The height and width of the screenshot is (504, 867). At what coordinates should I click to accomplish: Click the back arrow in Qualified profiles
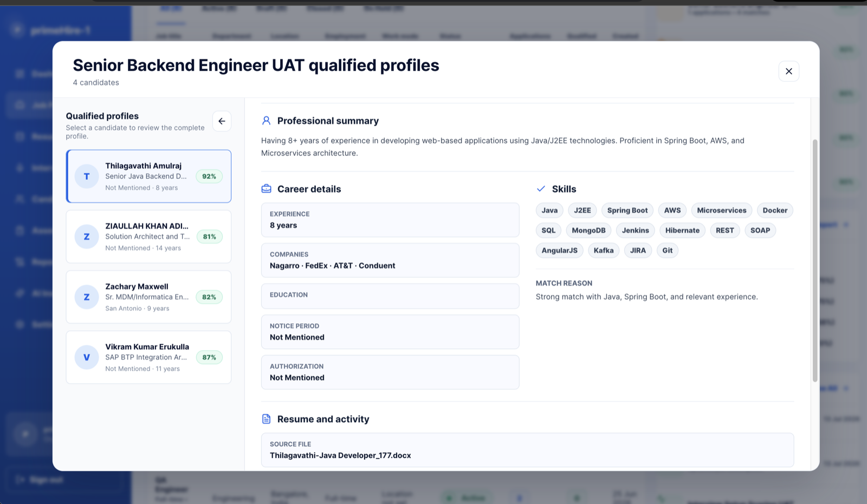222,121
